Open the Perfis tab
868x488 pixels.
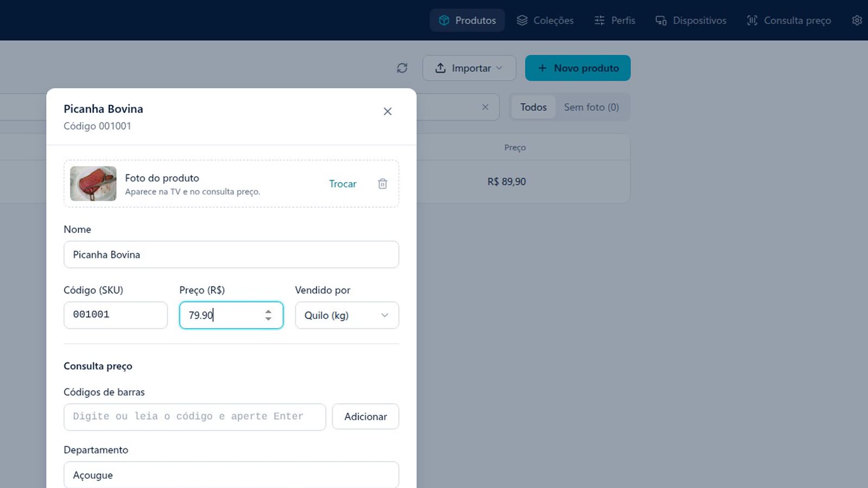615,20
